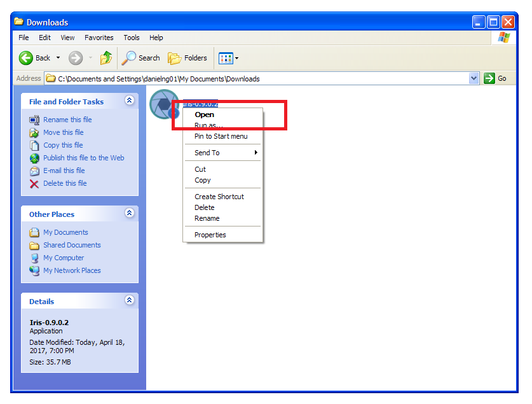Collapse the File and Folder Tasks panel
532x404 pixels.
(130, 101)
